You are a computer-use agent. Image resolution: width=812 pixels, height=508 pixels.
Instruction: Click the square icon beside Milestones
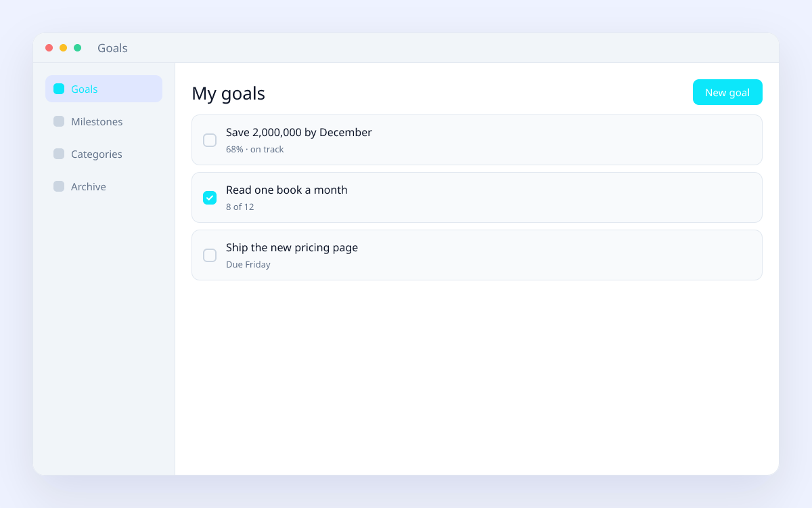point(59,121)
